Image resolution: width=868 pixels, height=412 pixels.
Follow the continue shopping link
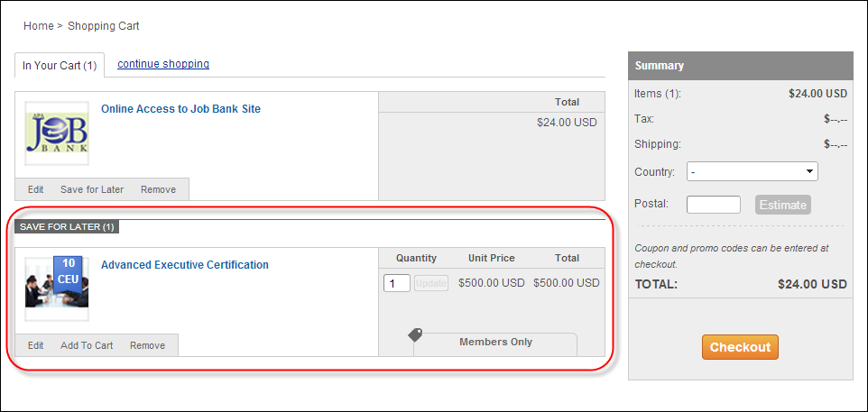pos(163,64)
